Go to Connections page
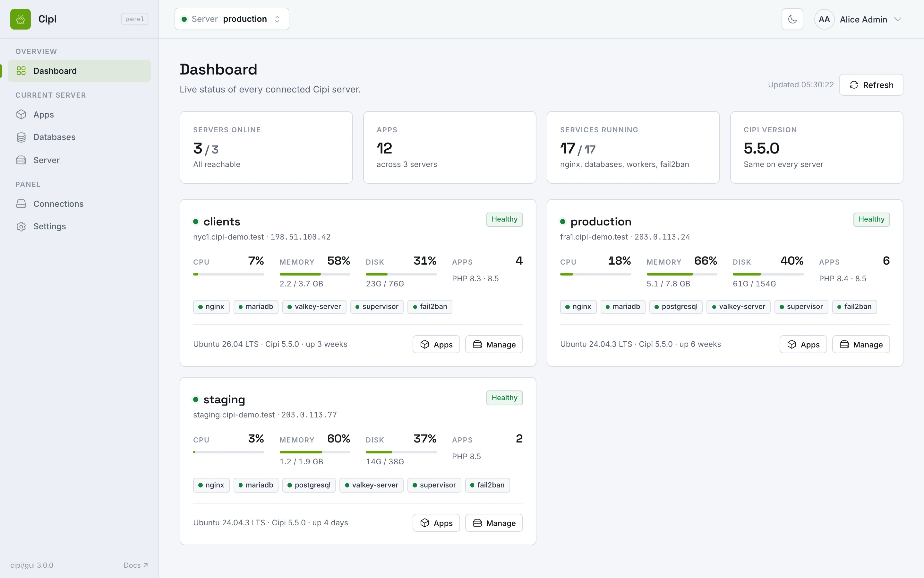 79,204
